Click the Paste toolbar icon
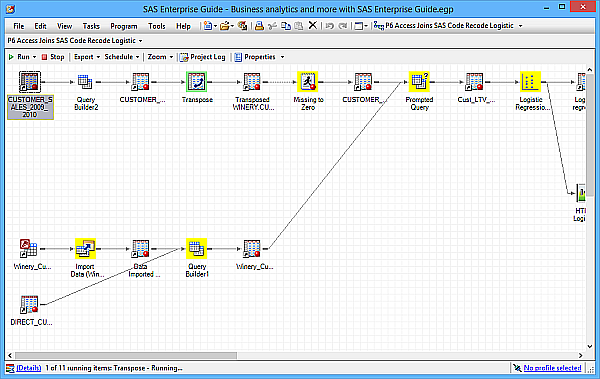 click(298, 26)
